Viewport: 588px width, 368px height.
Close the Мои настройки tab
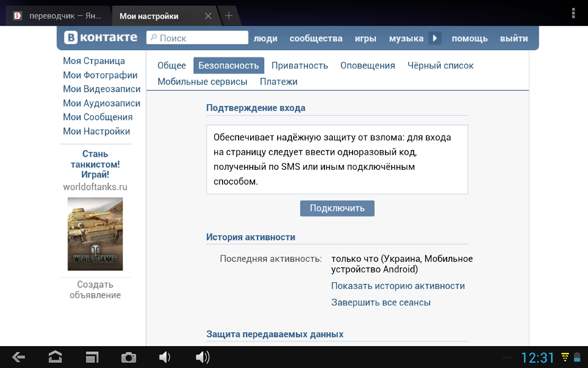(x=209, y=15)
